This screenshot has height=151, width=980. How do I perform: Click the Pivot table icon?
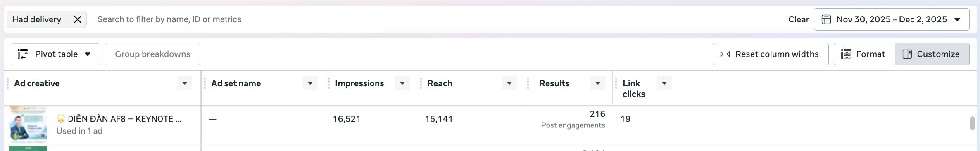pos(23,54)
